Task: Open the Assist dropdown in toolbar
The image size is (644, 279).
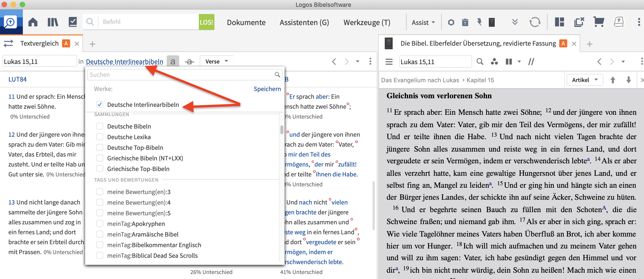Action: point(423,23)
